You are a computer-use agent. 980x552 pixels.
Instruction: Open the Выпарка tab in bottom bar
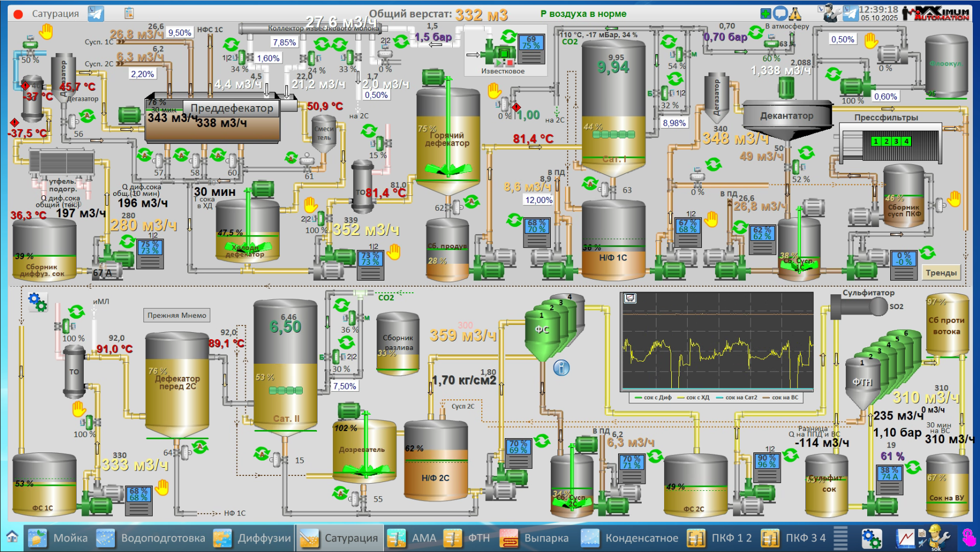click(534, 538)
